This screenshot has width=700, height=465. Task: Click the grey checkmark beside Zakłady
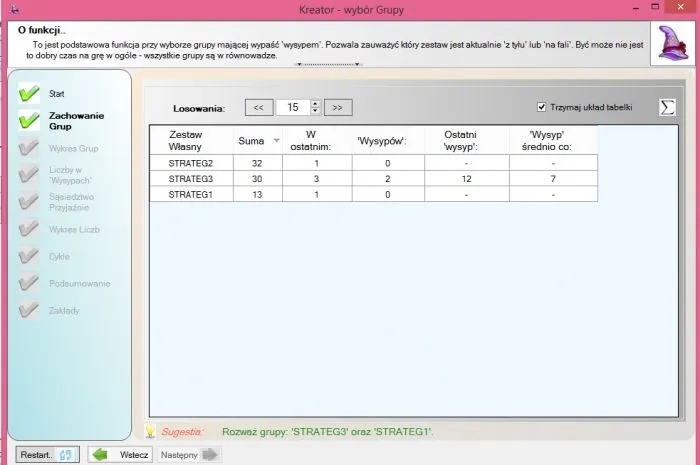[x=29, y=311]
